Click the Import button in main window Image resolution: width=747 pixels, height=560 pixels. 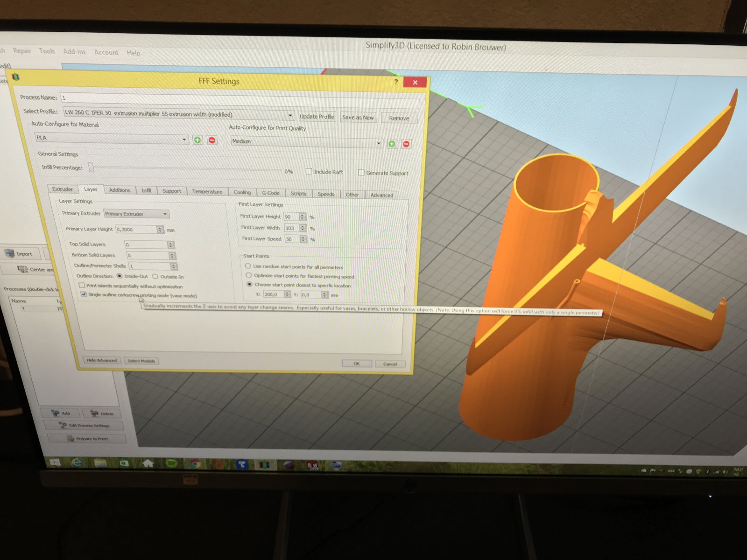21,254
